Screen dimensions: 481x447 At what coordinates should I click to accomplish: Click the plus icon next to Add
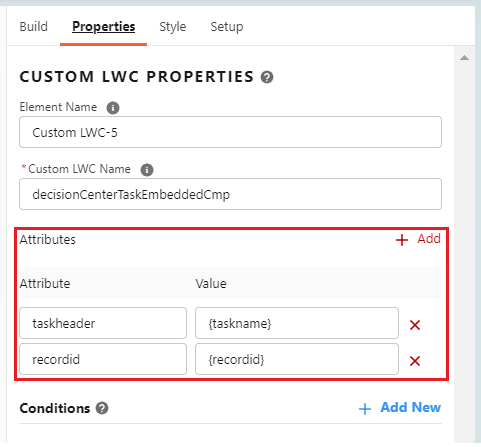point(402,240)
